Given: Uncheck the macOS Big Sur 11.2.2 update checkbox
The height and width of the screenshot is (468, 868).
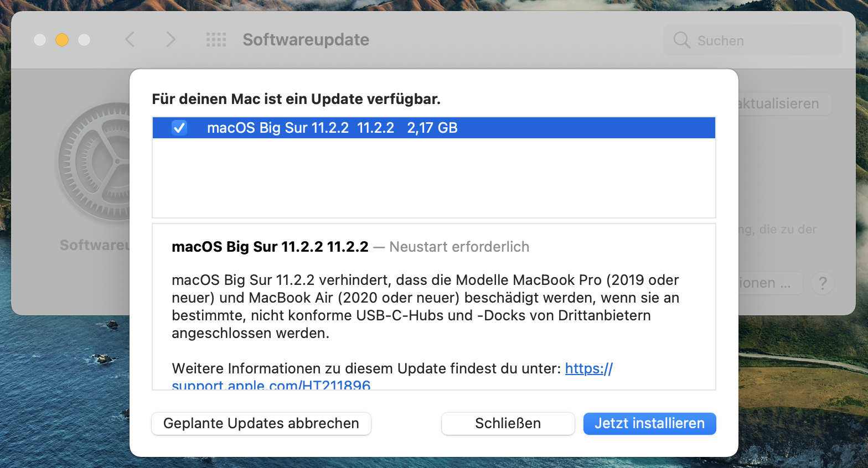Looking at the screenshot, I should pos(179,128).
